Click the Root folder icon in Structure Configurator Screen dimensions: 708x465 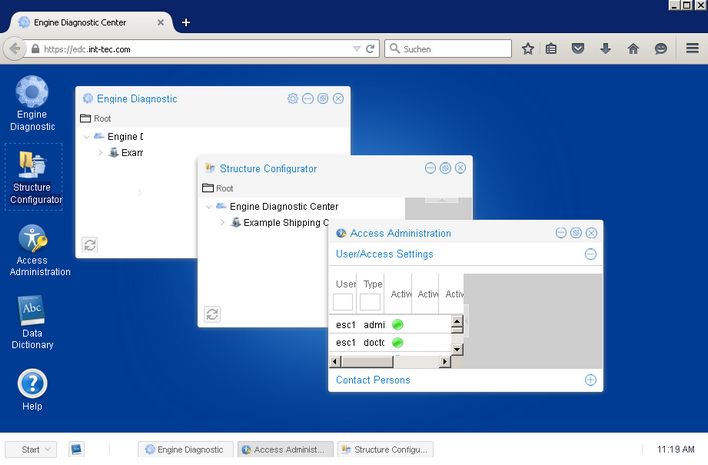pyautogui.click(x=208, y=188)
